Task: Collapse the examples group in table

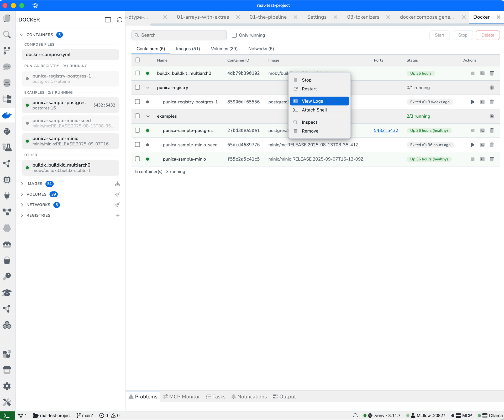Action: (148, 116)
